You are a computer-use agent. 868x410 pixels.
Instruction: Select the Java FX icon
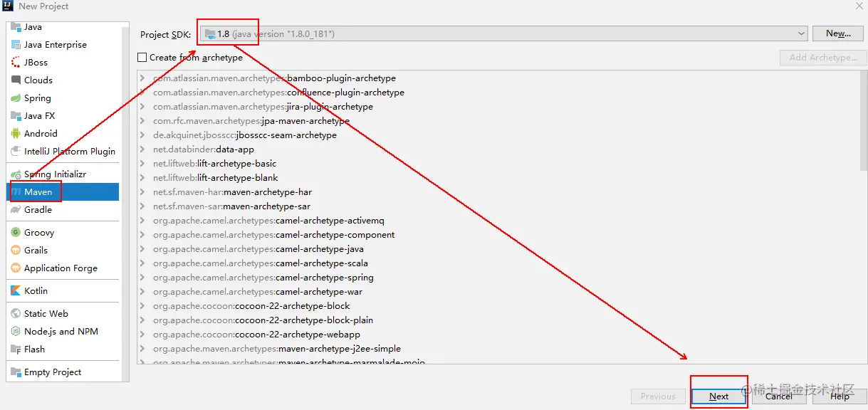pyautogui.click(x=16, y=116)
